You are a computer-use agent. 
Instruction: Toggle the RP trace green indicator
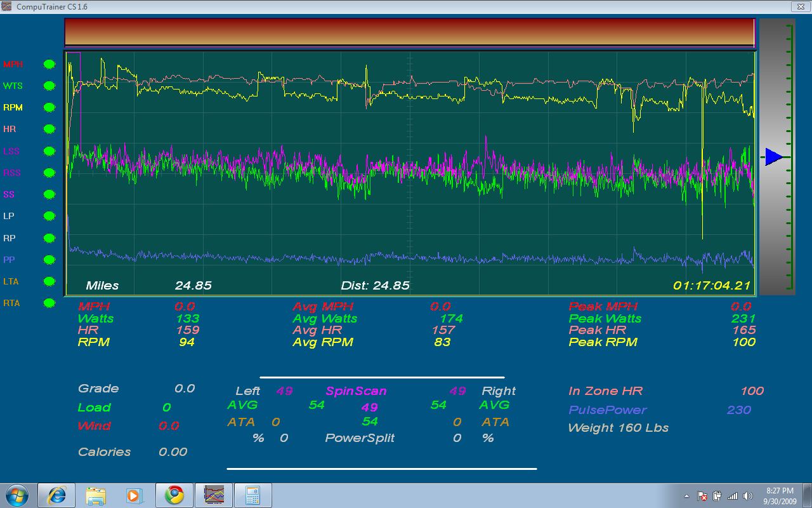[x=49, y=238]
